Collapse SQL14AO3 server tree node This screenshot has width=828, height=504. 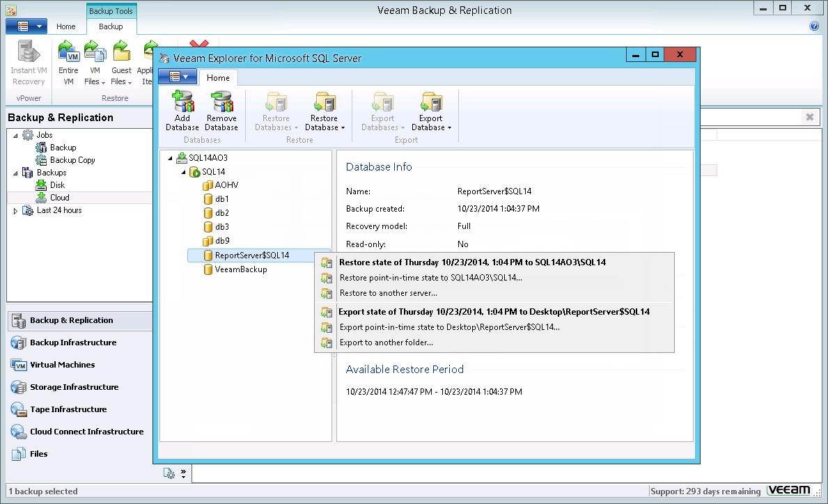coord(170,158)
